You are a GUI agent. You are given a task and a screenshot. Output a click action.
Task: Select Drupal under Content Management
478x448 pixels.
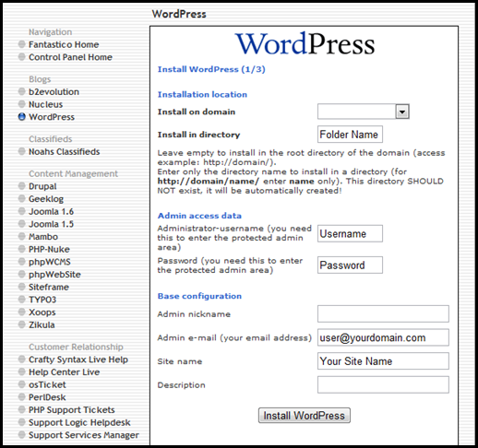[x=42, y=186]
